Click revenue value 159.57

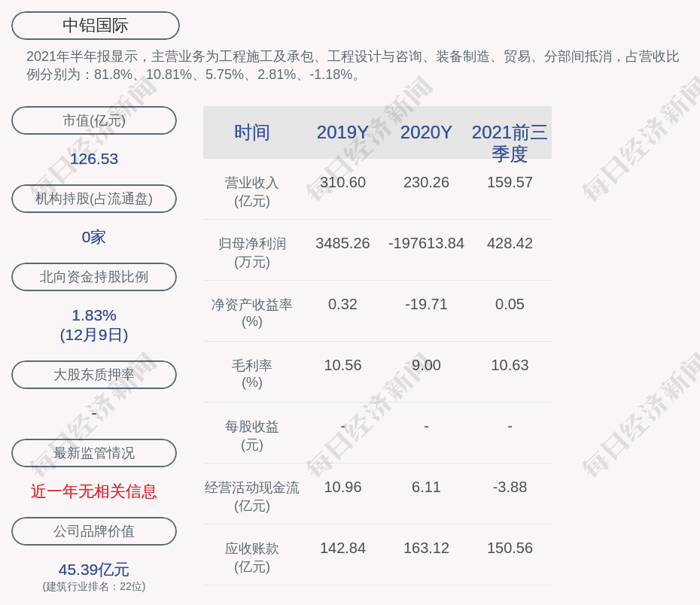point(510,183)
